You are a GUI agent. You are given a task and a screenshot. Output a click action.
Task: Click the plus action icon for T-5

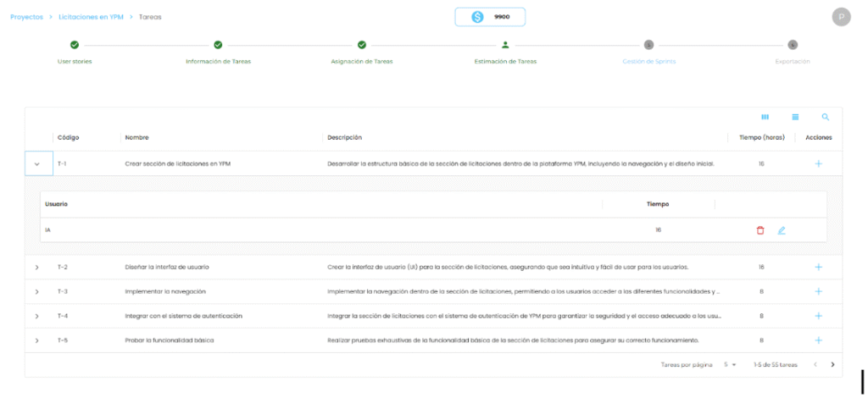[818, 340]
